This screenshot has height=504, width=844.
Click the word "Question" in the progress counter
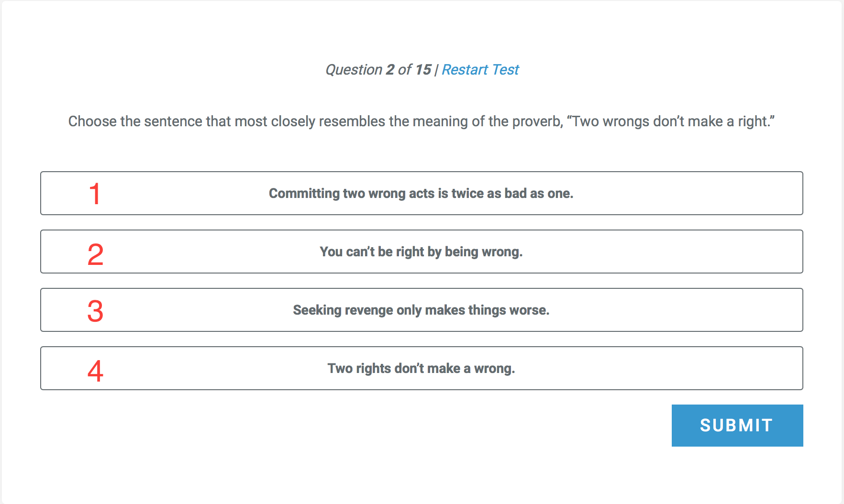click(354, 70)
